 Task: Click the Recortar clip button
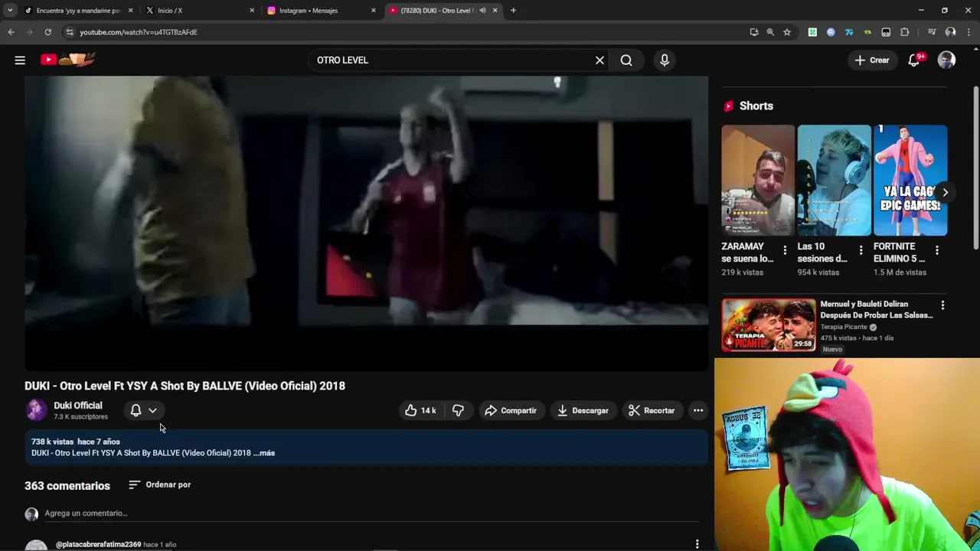[652, 410]
